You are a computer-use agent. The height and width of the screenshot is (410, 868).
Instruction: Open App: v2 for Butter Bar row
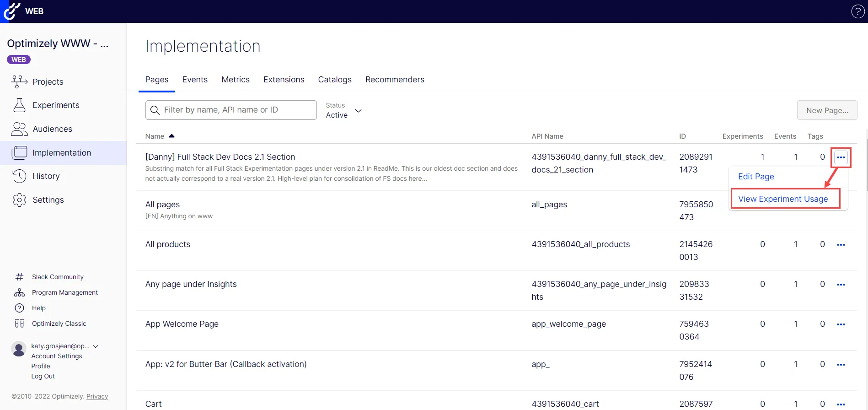pos(226,364)
